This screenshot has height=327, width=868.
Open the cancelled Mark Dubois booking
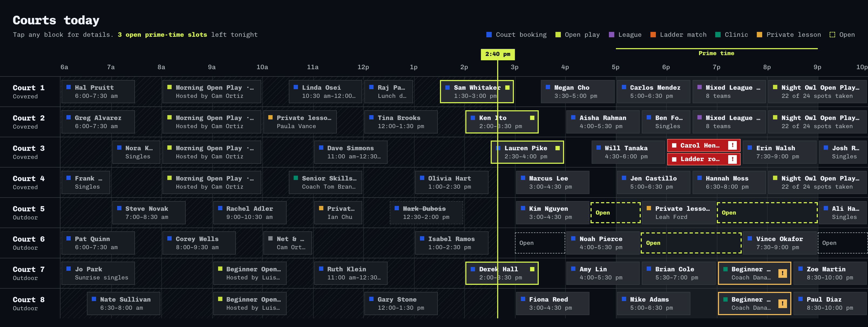[x=426, y=213]
